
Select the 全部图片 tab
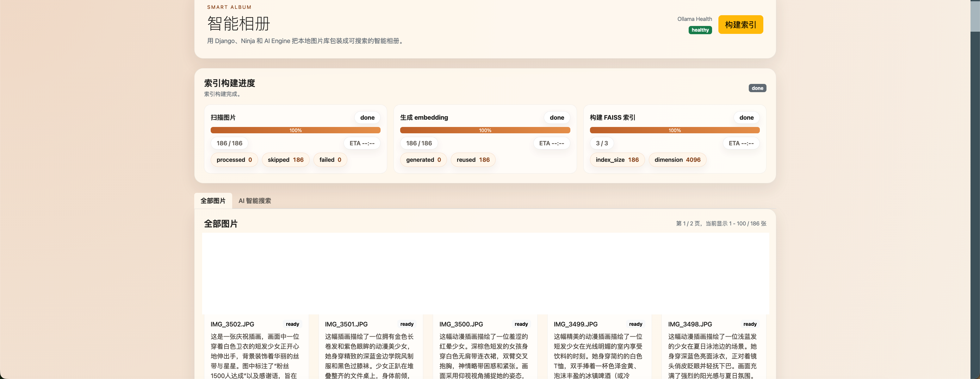213,201
